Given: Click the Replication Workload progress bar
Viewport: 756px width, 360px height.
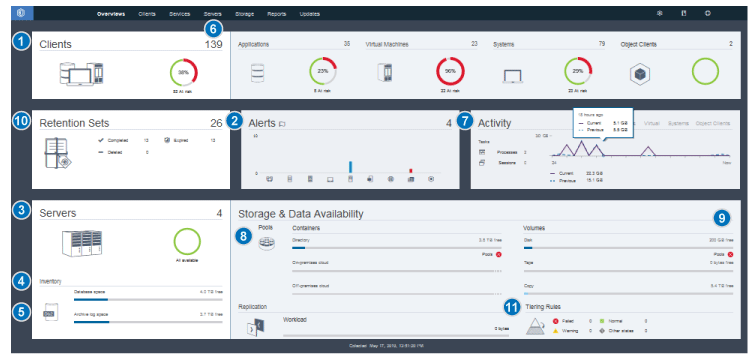Looking at the screenshot, I should (x=396, y=335).
